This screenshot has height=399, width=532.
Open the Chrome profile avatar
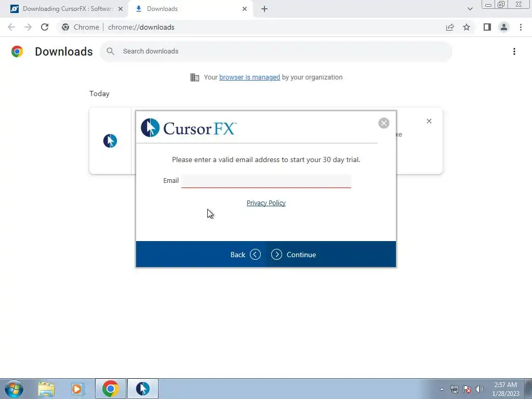[x=504, y=27]
